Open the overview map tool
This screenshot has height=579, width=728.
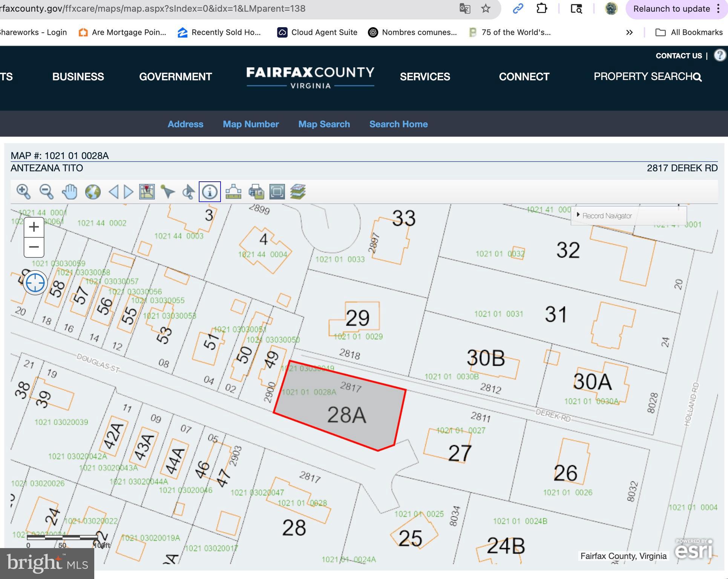[x=146, y=192]
